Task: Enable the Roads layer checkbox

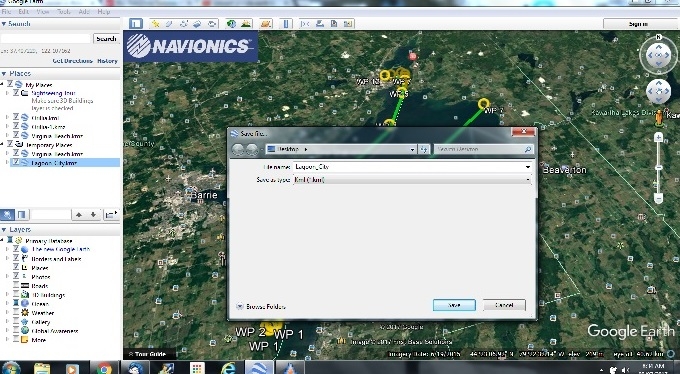Action: [x=16, y=285]
